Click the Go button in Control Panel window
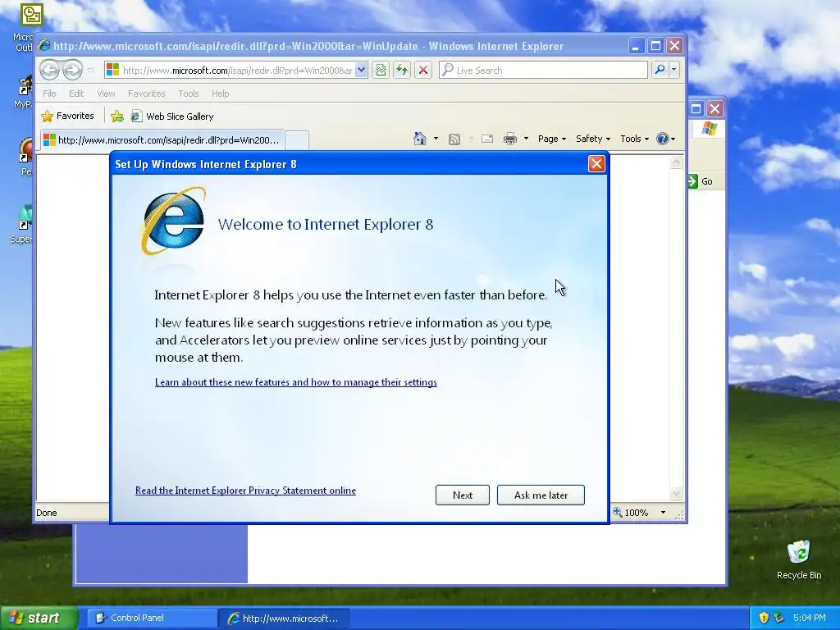The width and height of the screenshot is (840, 630). 701,181
